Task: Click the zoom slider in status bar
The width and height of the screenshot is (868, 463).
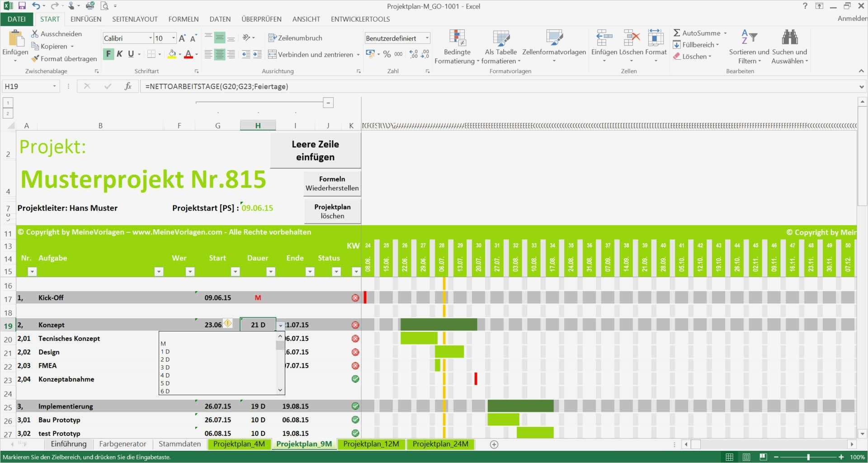Action: [808, 457]
